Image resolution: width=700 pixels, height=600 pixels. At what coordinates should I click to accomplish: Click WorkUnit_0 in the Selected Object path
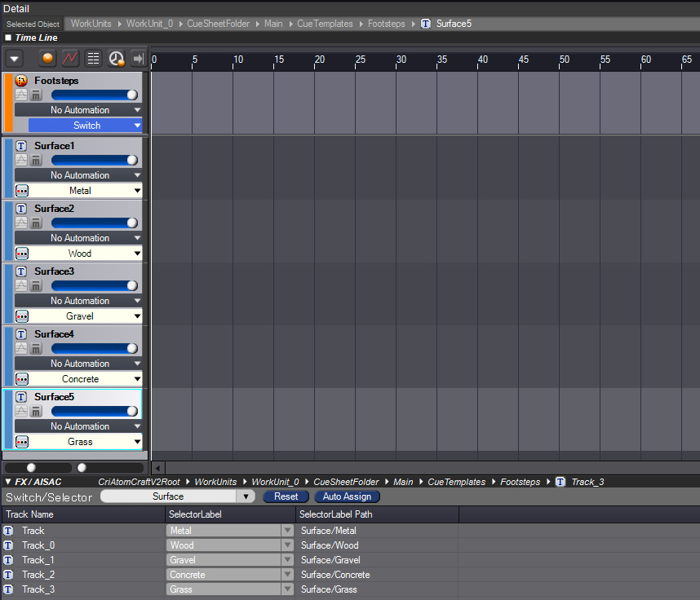point(149,24)
